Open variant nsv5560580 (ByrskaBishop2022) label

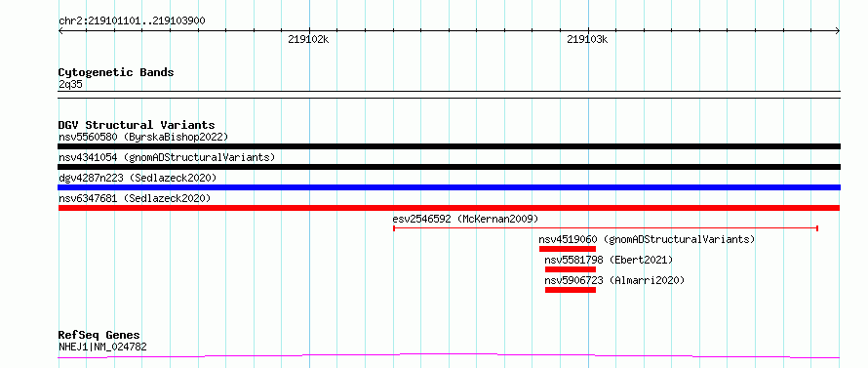click(x=142, y=137)
